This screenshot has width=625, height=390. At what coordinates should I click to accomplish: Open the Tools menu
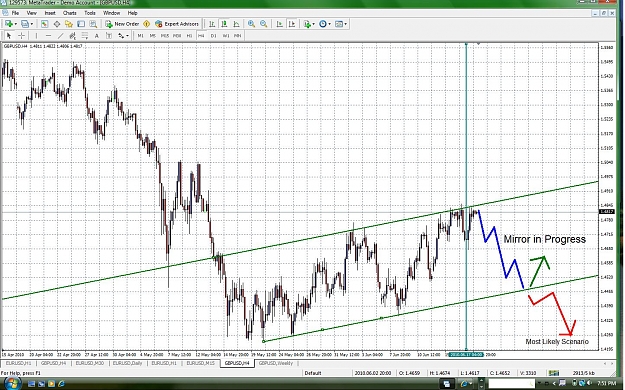tap(90, 13)
